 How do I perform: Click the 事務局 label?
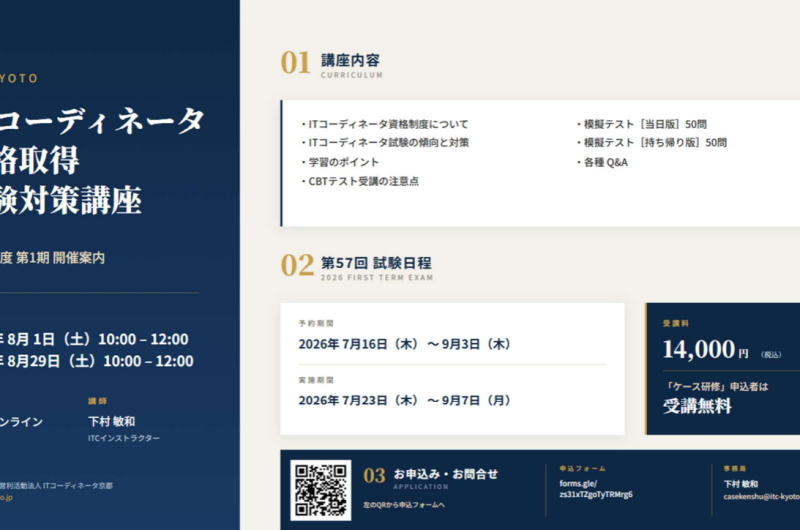point(735,468)
